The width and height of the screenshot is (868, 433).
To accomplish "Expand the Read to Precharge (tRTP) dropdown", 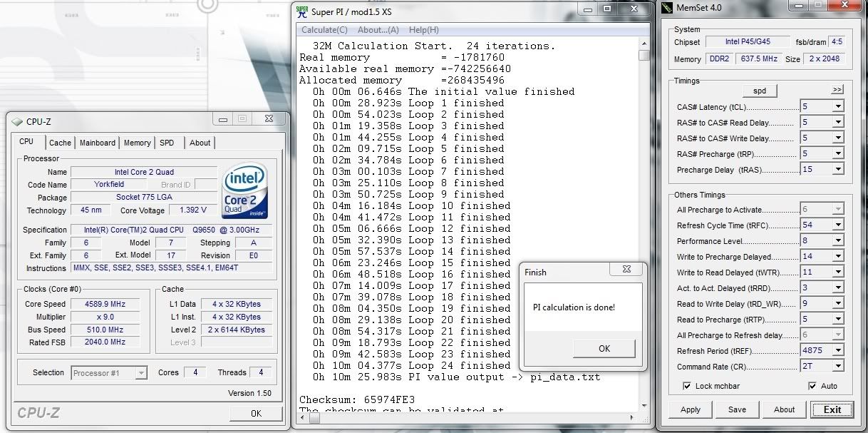I will (x=838, y=319).
